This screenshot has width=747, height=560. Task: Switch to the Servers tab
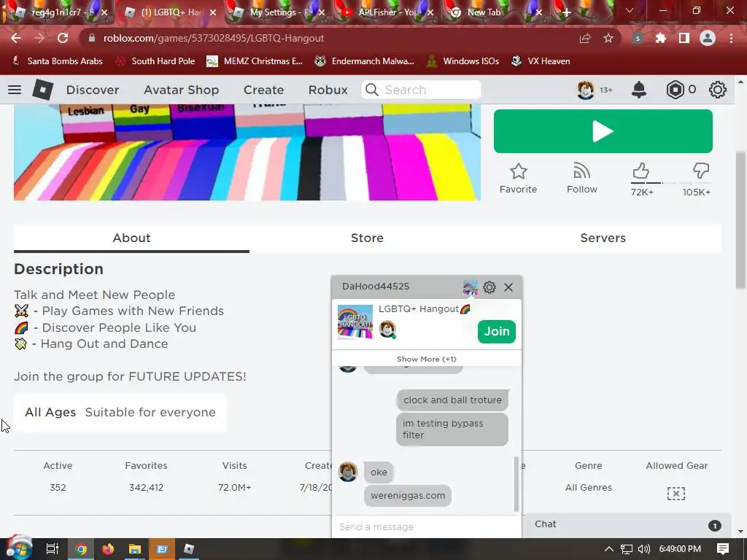(603, 238)
